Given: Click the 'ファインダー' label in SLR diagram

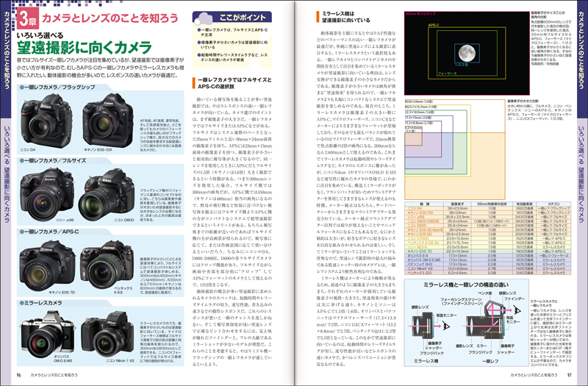Looking at the screenshot, I should (x=514, y=299).
